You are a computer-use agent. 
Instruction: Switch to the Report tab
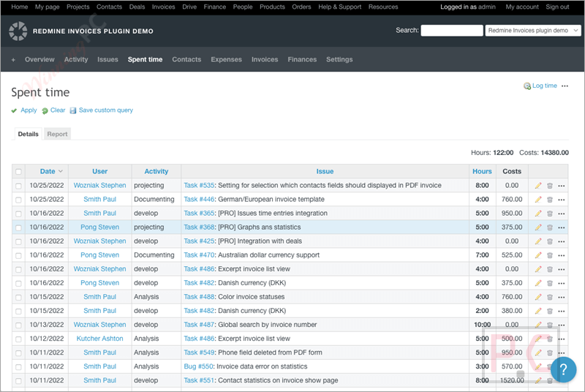point(57,134)
